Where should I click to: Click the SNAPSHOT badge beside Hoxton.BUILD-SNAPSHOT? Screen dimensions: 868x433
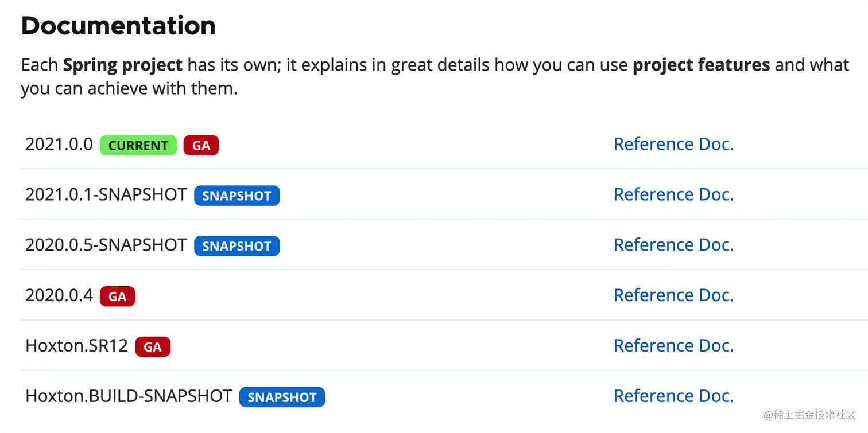click(282, 397)
